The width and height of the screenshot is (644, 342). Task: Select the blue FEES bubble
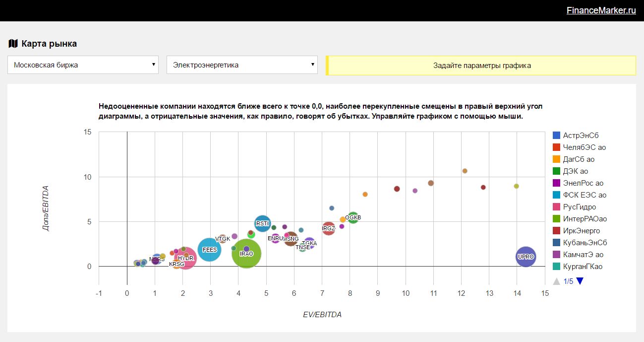pyautogui.click(x=209, y=250)
